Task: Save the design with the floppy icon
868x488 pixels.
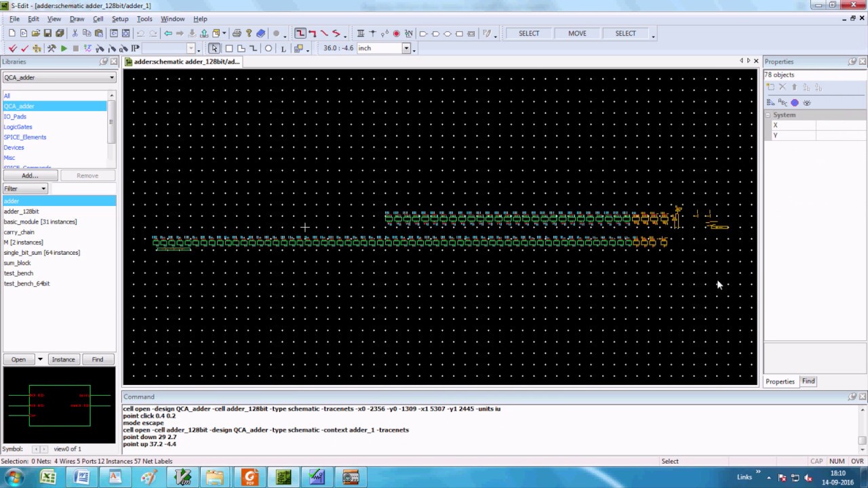Action: click(x=47, y=33)
